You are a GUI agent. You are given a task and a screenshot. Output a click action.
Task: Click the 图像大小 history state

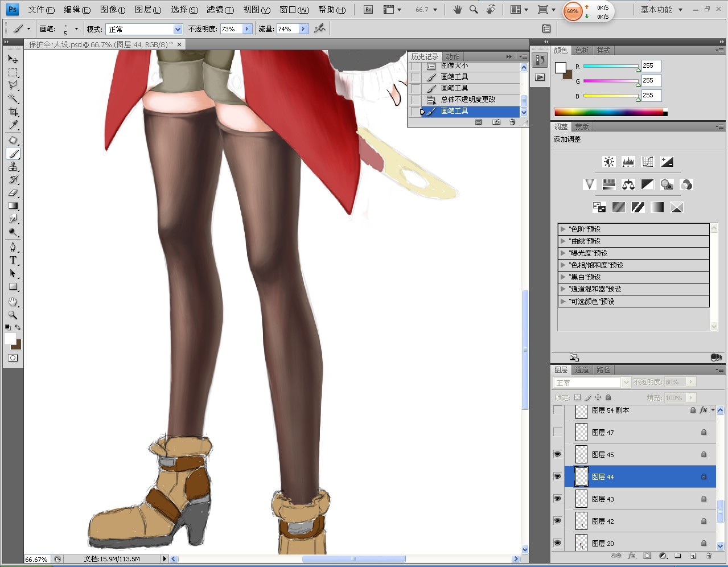pos(454,66)
